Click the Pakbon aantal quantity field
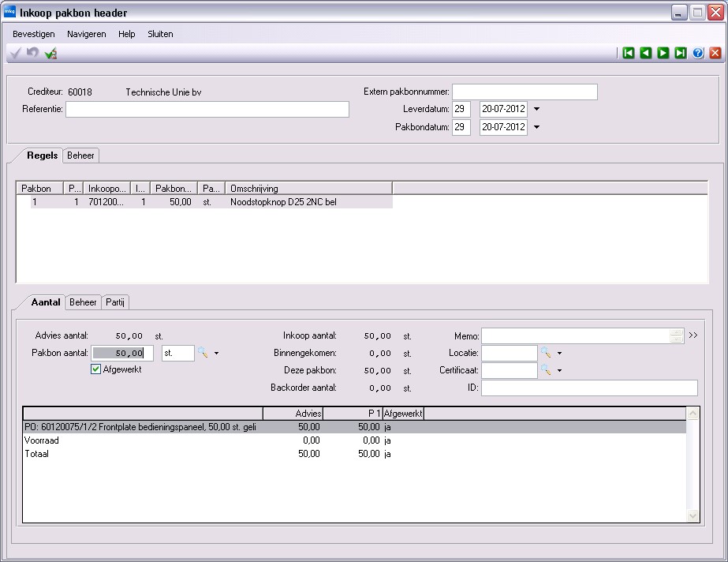Image resolution: width=728 pixels, height=562 pixels. coord(122,353)
